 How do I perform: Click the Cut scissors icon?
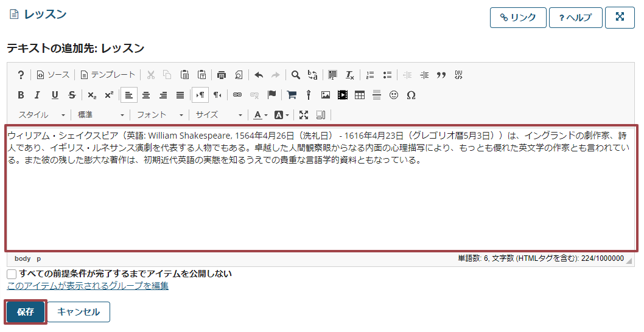click(x=151, y=75)
